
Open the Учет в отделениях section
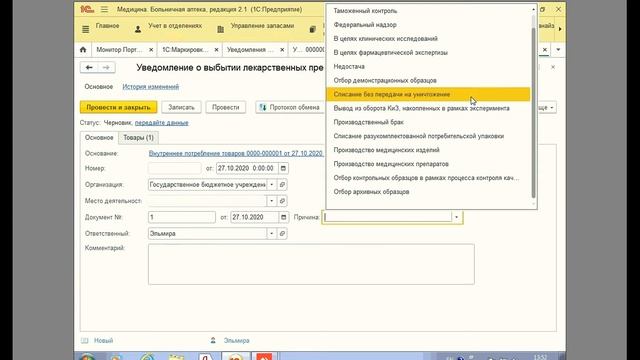point(175,26)
